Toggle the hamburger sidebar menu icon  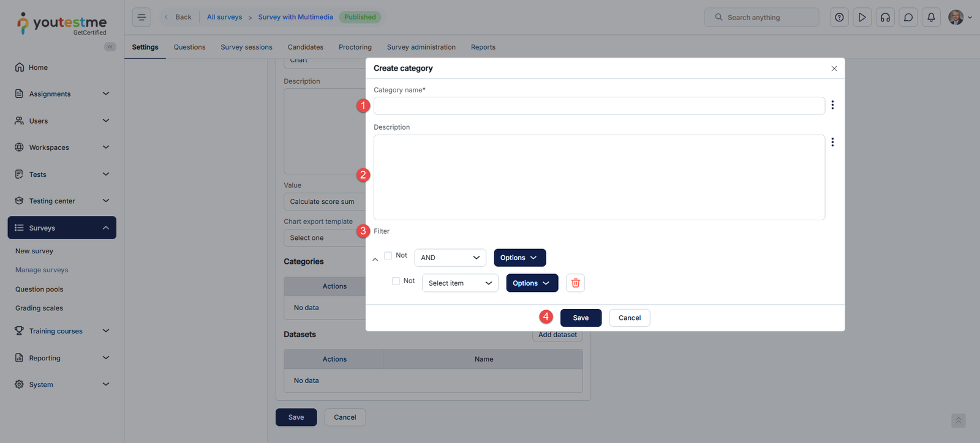(141, 17)
